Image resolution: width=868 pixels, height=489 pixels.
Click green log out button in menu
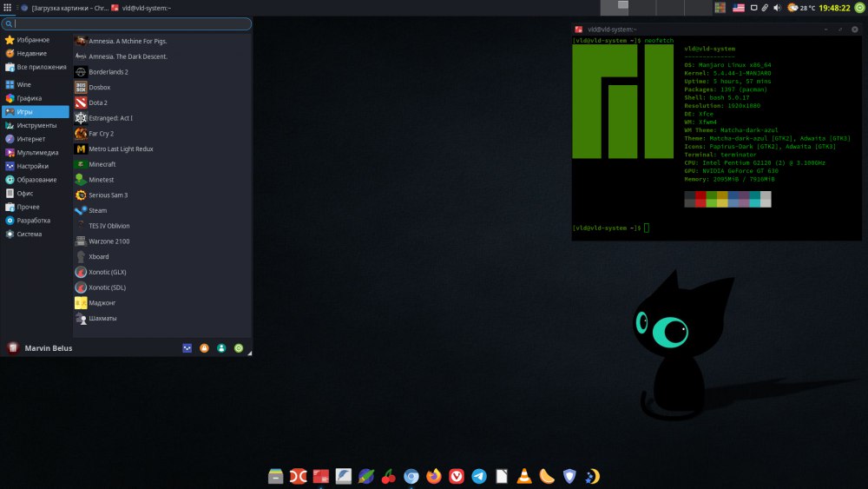point(239,347)
